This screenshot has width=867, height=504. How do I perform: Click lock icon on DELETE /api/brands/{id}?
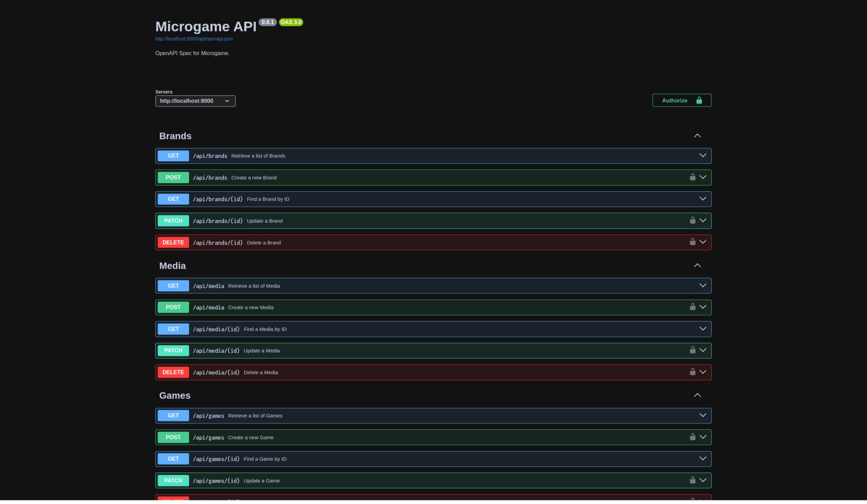[692, 242]
